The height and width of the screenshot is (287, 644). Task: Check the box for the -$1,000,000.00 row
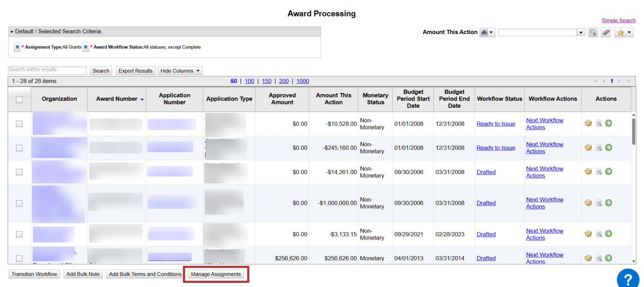[19, 203]
